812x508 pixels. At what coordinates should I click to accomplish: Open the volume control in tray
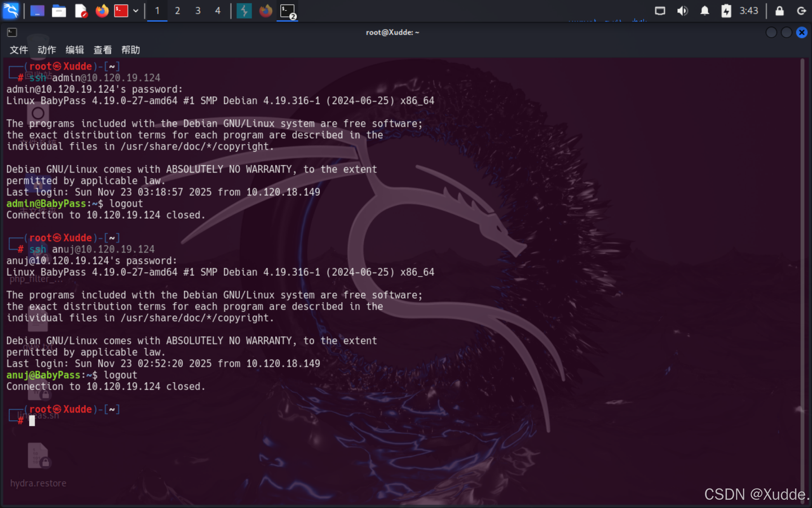pyautogui.click(x=682, y=11)
